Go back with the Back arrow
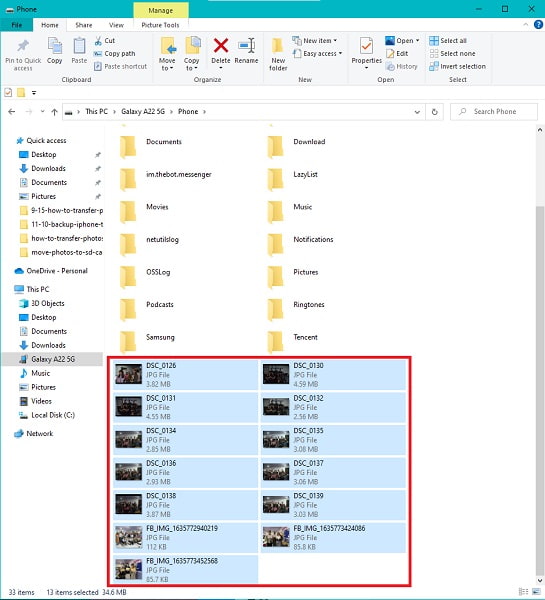545x600 pixels. click(12, 112)
